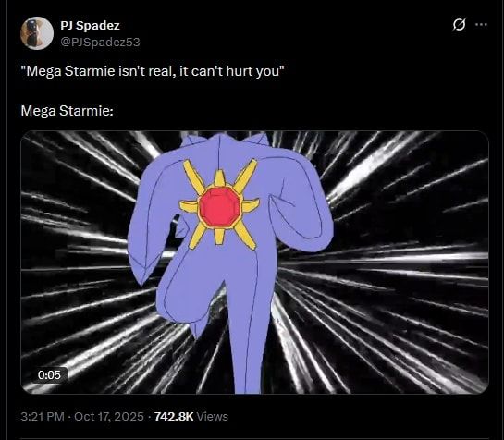Click the "Mega Starmie:" caption line
Screen dimensions: 504x440
(68, 111)
